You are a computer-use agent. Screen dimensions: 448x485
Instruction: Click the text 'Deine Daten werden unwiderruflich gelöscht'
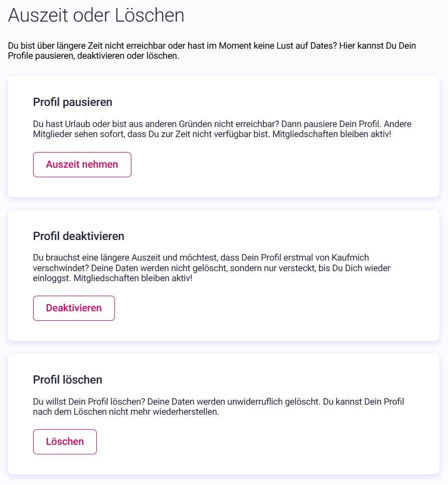click(x=234, y=402)
